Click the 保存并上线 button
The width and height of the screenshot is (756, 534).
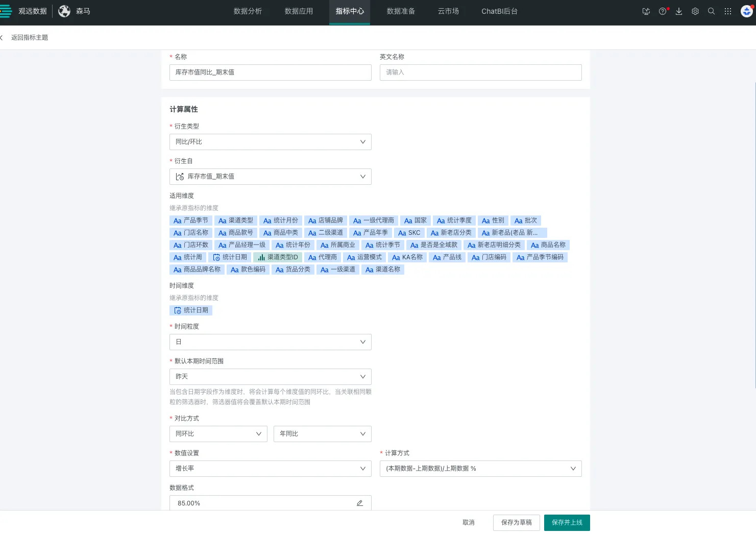click(567, 523)
